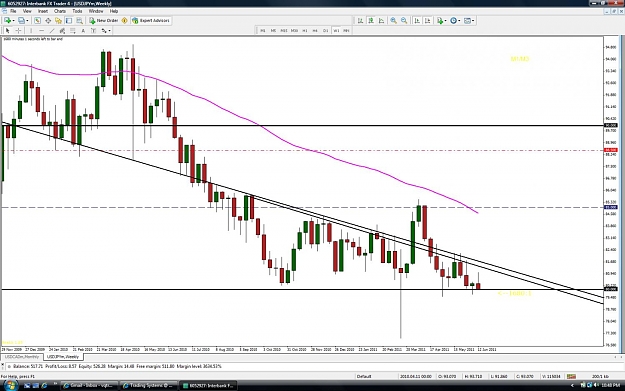Image resolution: width=625 pixels, height=391 pixels.
Task: Select the Text tool marked A
Action: pyautogui.click(x=83, y=31)
